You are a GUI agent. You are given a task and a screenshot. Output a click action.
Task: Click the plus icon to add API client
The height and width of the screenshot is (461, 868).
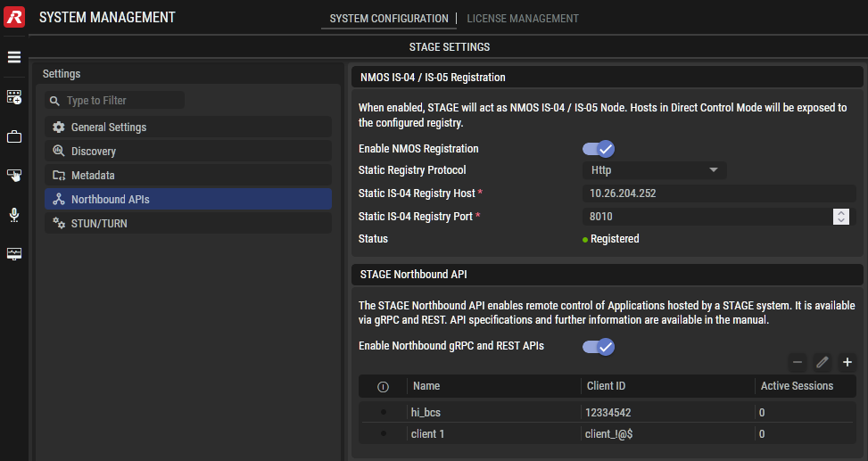coord(847,362)
